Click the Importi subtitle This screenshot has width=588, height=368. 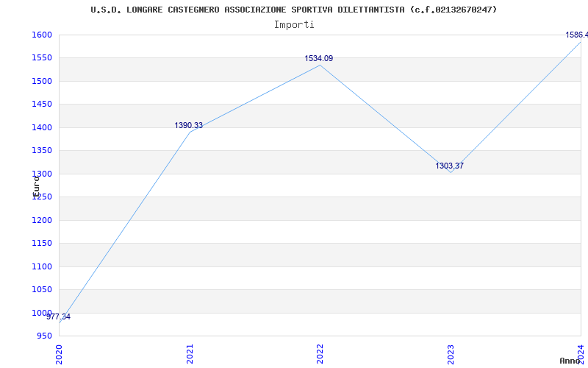(x=294, y=25)
